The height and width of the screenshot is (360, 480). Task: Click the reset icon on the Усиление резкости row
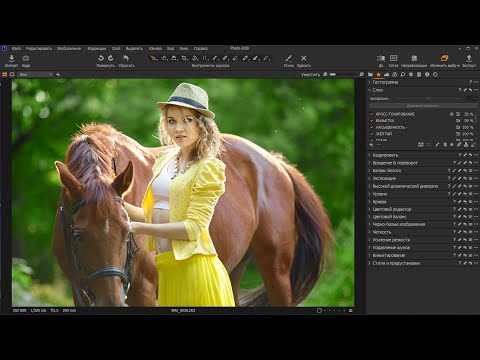(465, 240)
